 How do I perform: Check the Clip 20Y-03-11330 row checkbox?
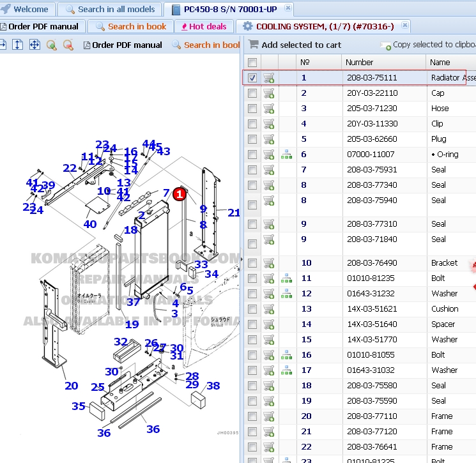point(252,124)
